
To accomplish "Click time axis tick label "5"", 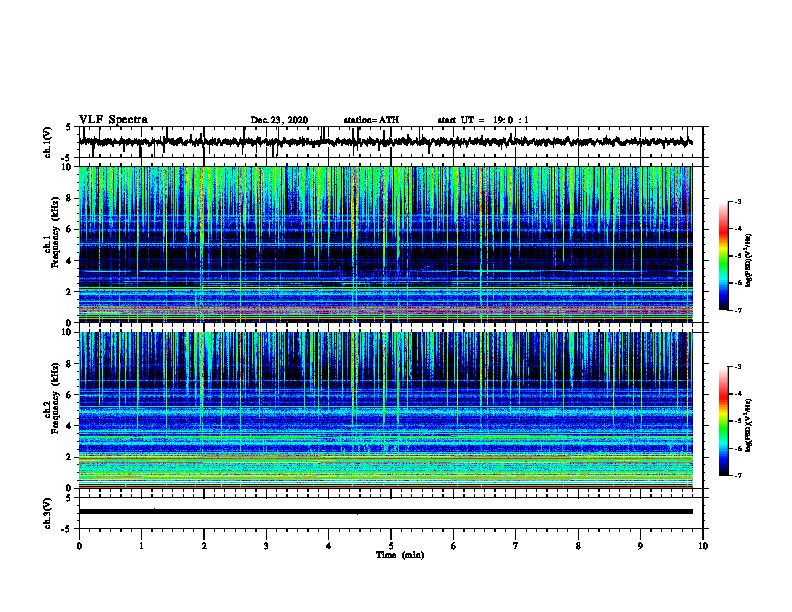I will point(391,546).
